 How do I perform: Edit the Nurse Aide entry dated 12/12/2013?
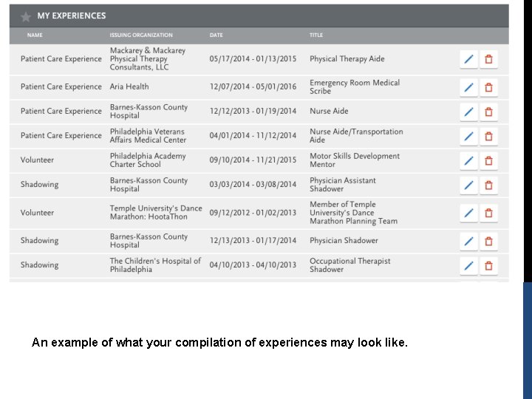(469, 112)
